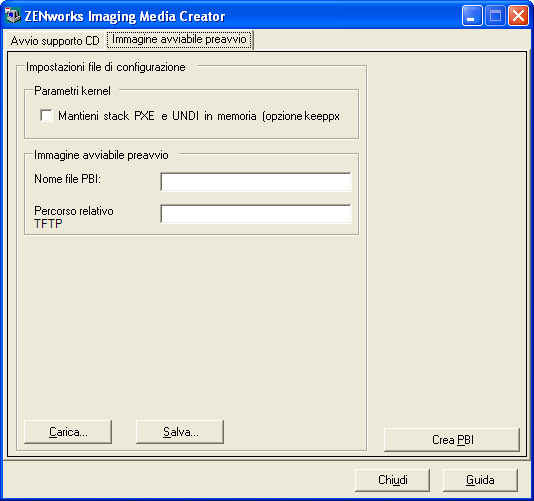The width and height of the screenshot is (534, 501).
Task: Click the ZENworks app icon in title bar
Action: click(13, 15)
